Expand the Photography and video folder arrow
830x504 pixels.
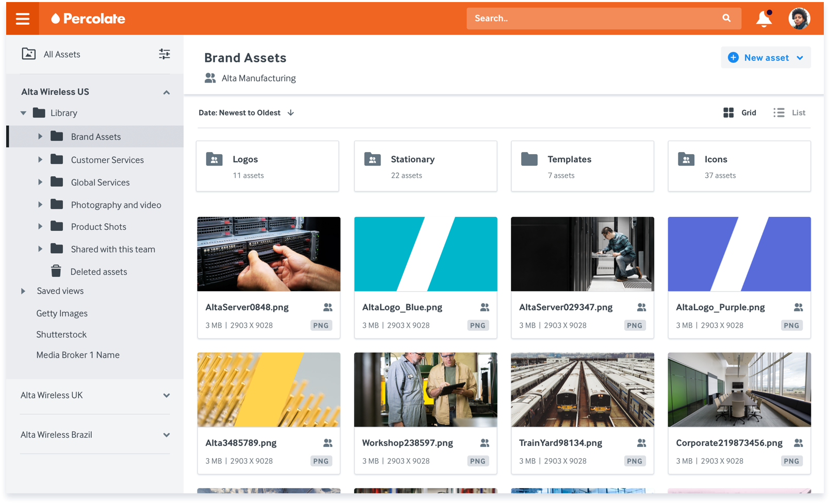coord(40,205)
